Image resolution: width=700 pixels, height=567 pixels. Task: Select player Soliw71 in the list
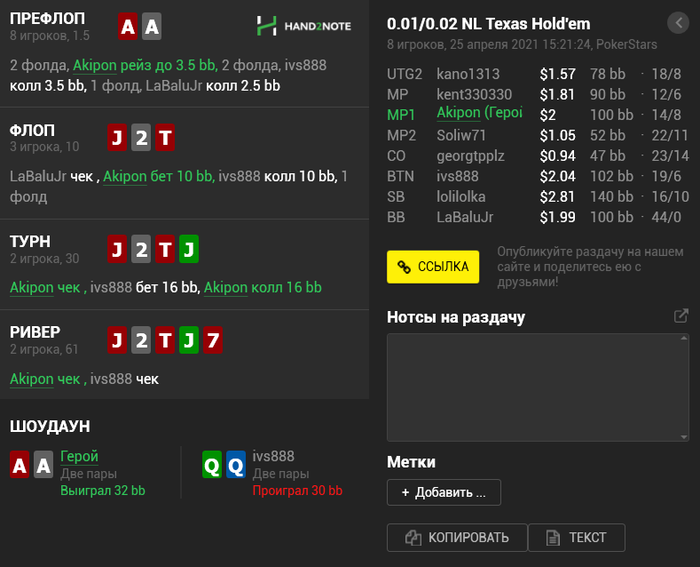coord(461,135)
